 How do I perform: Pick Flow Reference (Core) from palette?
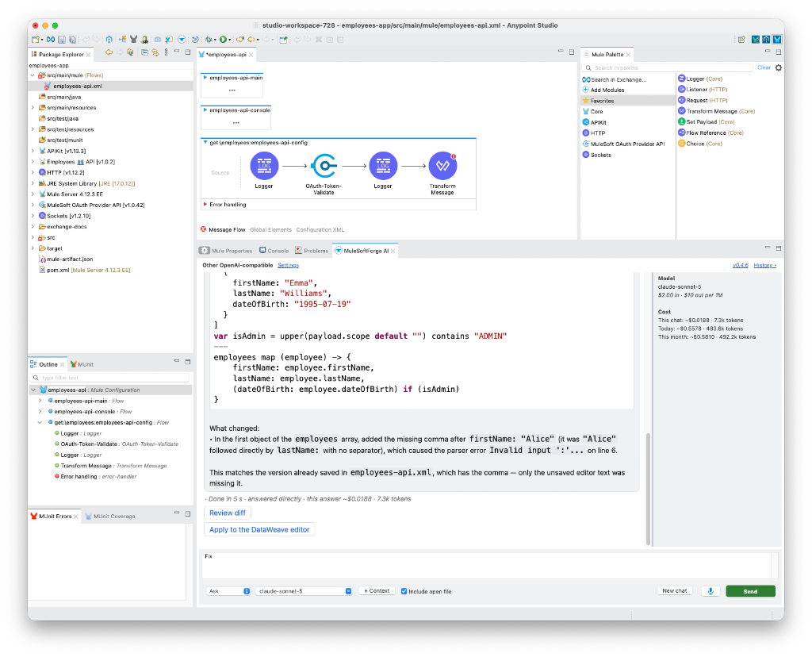711,133
